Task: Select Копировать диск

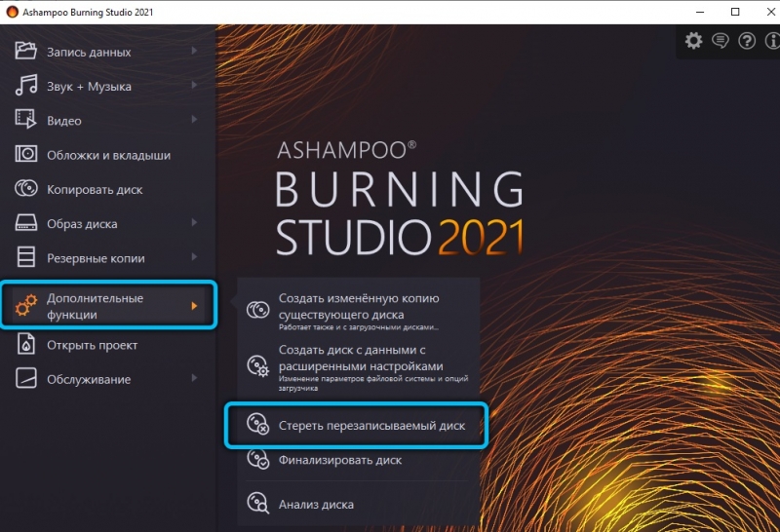Action: coord(107,188)
